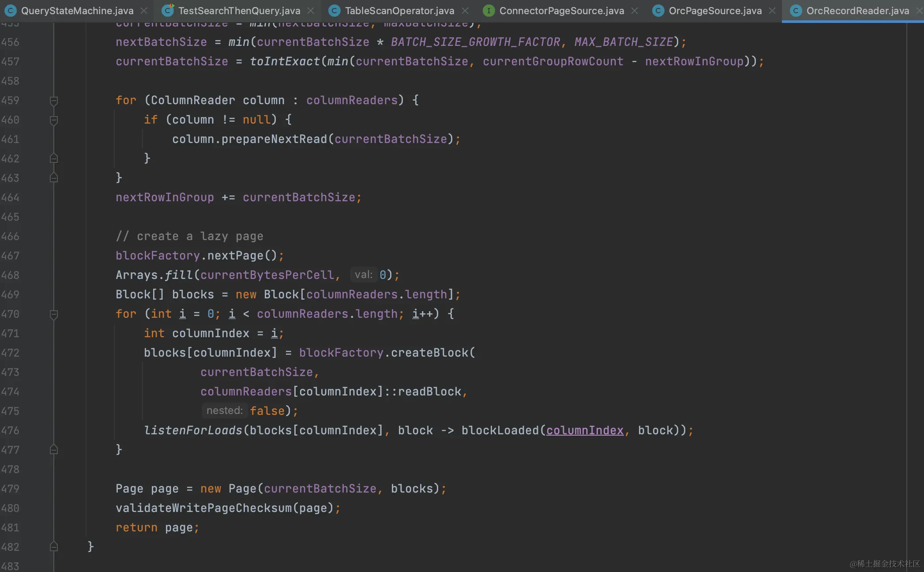Click the ConnectorPageSource.java interface icon
Screen dimensions: 924x572
488,11
